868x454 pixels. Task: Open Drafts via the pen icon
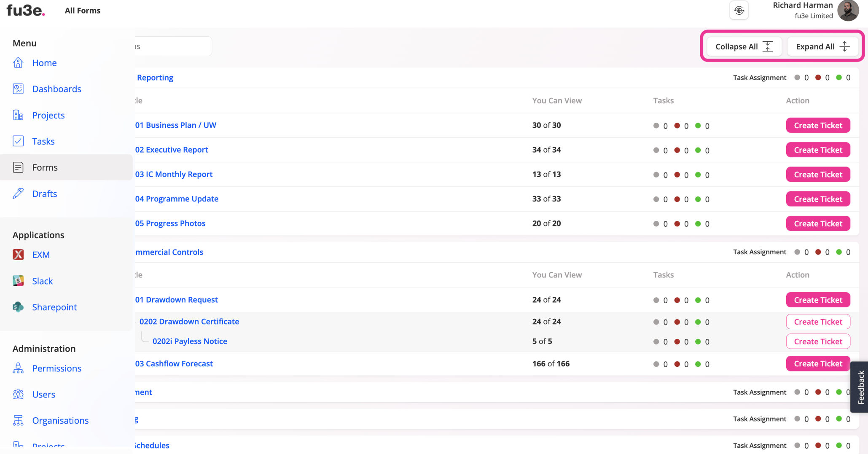click(18, 193)
